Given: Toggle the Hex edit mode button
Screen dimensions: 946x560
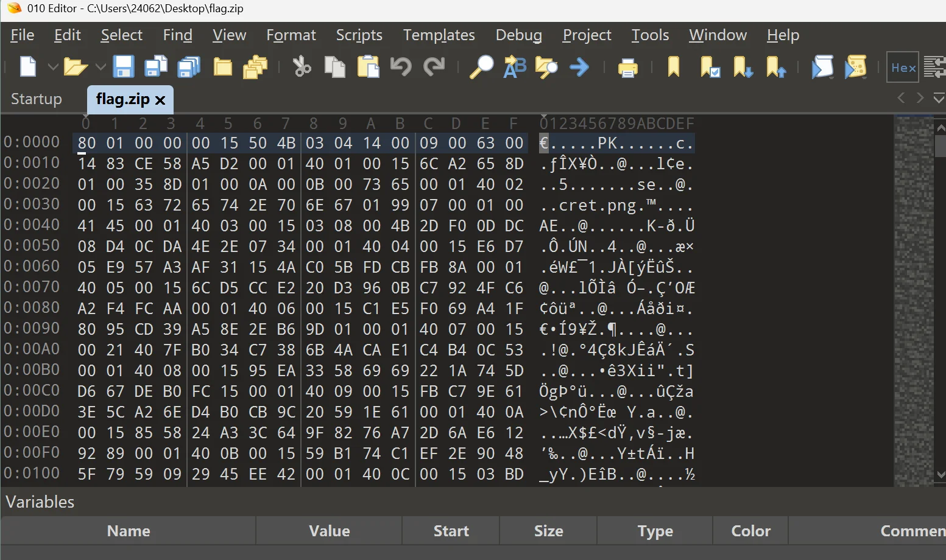Looking at the screenshot, I should coord(903,68).
